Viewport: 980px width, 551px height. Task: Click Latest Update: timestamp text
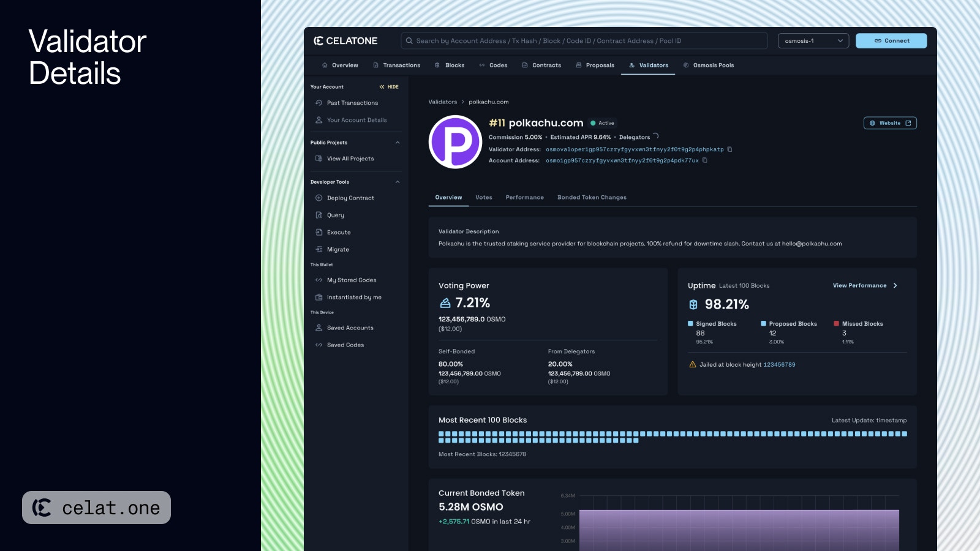point(869,420)
